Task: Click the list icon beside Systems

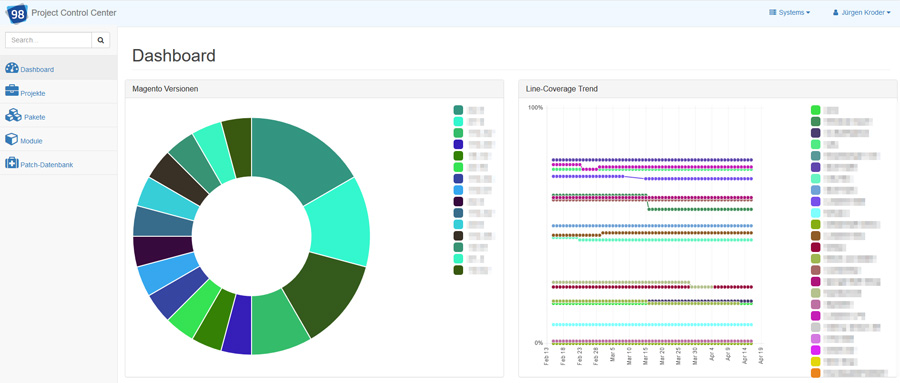Action: (x=773, y=12)
